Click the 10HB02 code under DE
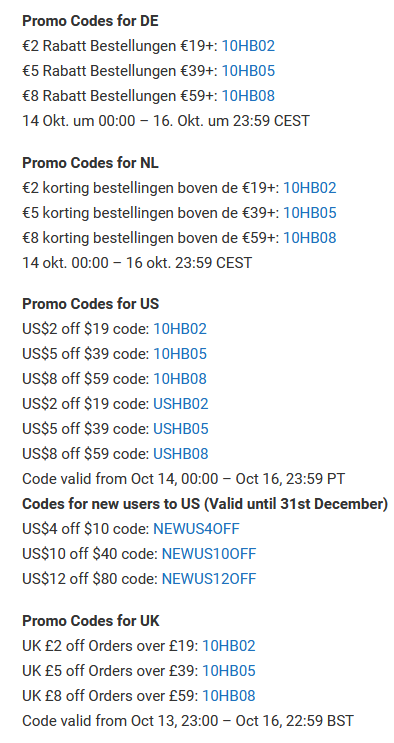This screenshot has height=743, width=394. coord(248,46)
